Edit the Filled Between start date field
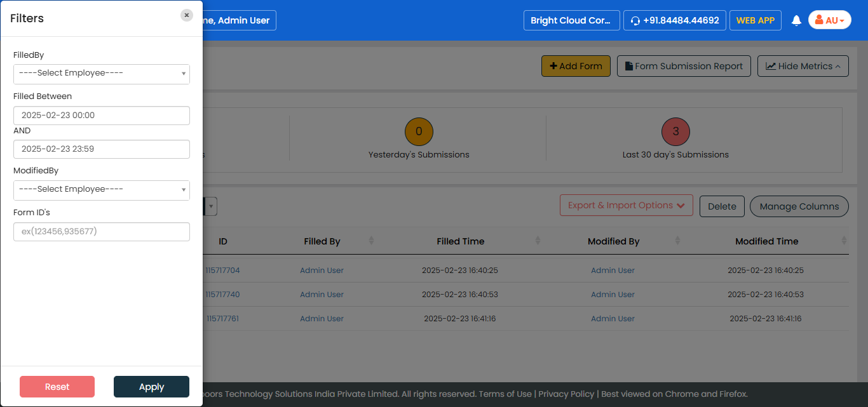The image size is (868, 407). pyautogui.click(x=102, y=116)
